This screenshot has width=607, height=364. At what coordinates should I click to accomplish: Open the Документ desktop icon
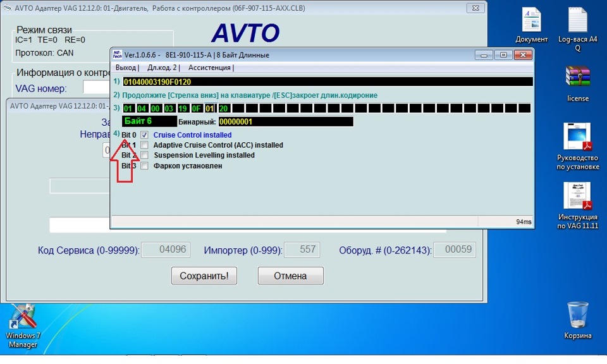[x=531, y=25]
